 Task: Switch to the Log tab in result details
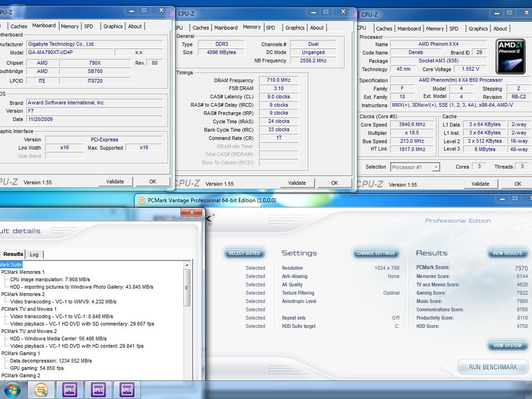(34, 254)
